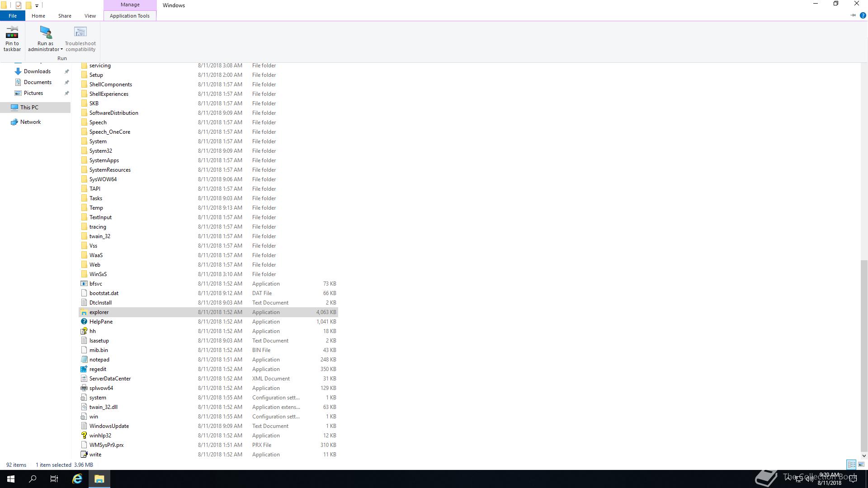Switch to the Share ribbon tab
This screenshot has width=868, height=488.
click(x=65, y=16)
